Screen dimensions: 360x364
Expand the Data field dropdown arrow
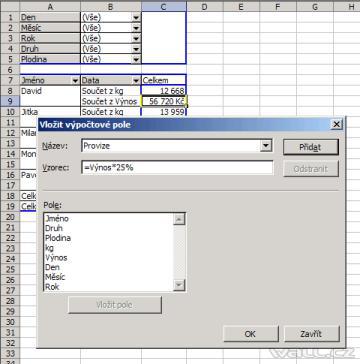pyautogui.click(x=136, y=80)
